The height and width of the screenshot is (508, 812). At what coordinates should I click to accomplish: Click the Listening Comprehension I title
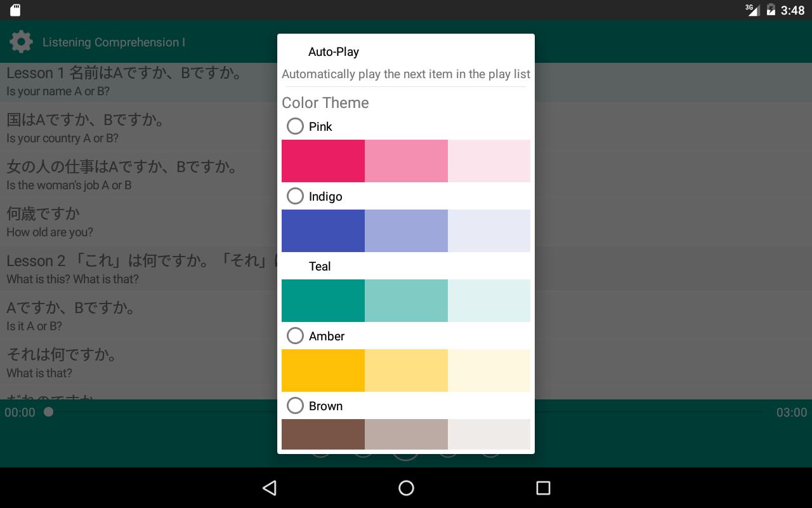point(114,43)
